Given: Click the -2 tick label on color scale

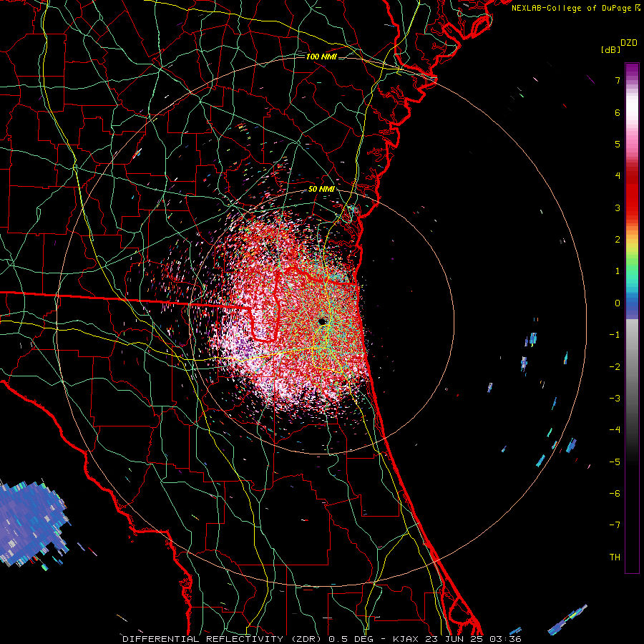Looking at the screenshot, I should click(615, 367).
